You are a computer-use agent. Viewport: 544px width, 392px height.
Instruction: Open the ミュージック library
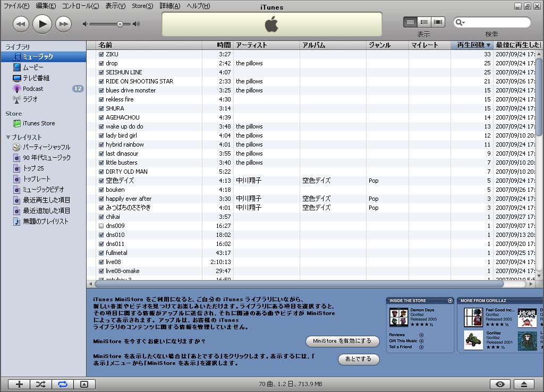pos(44,56)
